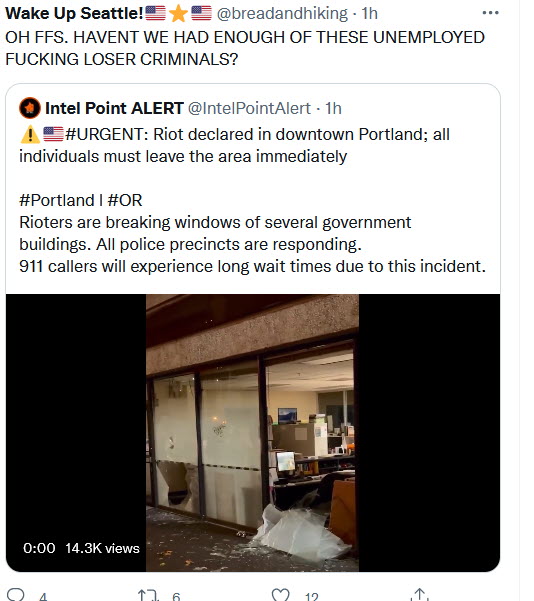Click the 0:00 video time indicator
This screenshot has width=534, height=601.
tap(39, 548)
